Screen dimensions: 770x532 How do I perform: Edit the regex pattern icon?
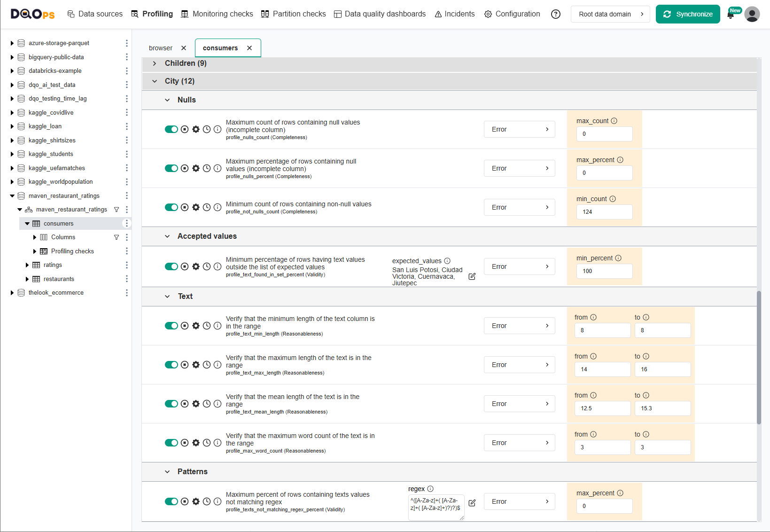pyautogui.click(x=472, y=503)
